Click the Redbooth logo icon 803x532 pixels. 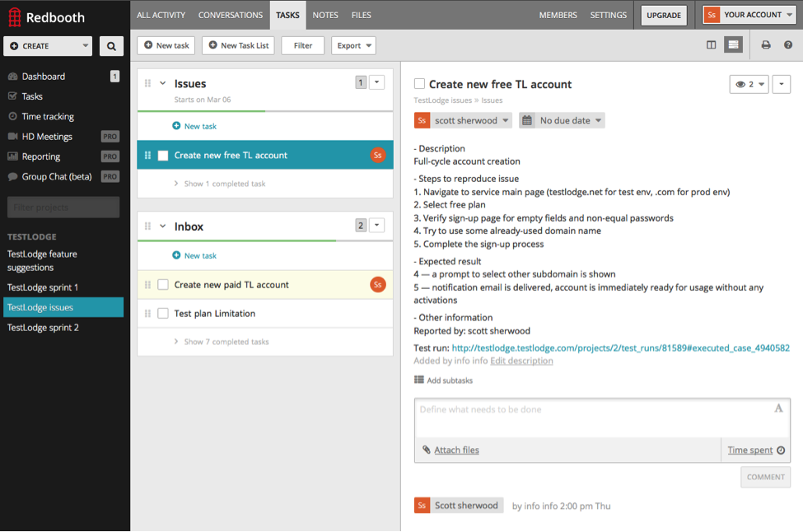[x=14, y=16]
